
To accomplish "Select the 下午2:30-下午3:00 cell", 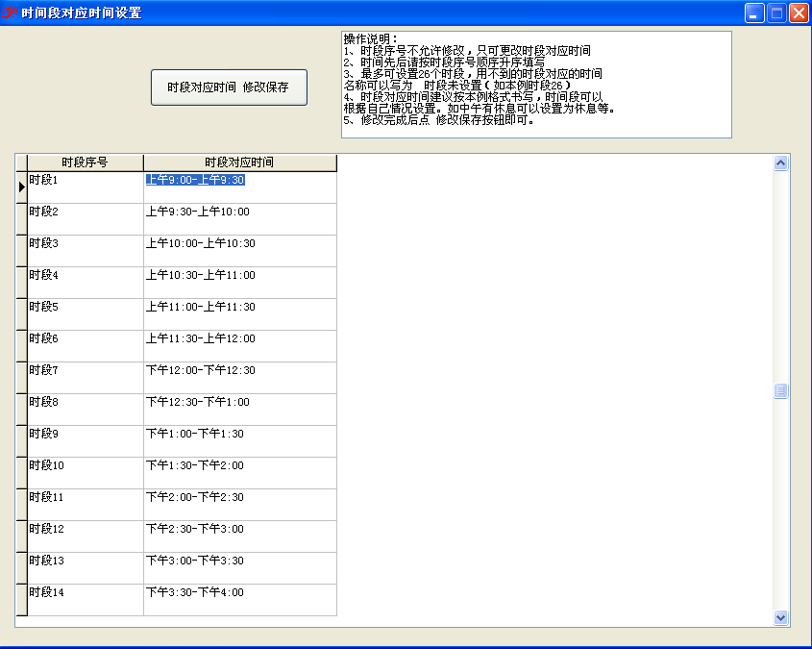I will (240, 537).
